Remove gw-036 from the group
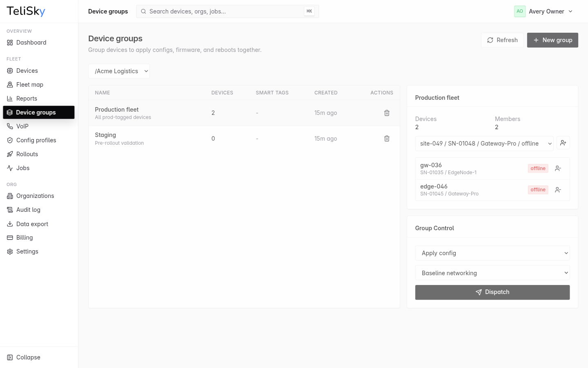The width and height of the screenshot is (588, 368). 558,168
